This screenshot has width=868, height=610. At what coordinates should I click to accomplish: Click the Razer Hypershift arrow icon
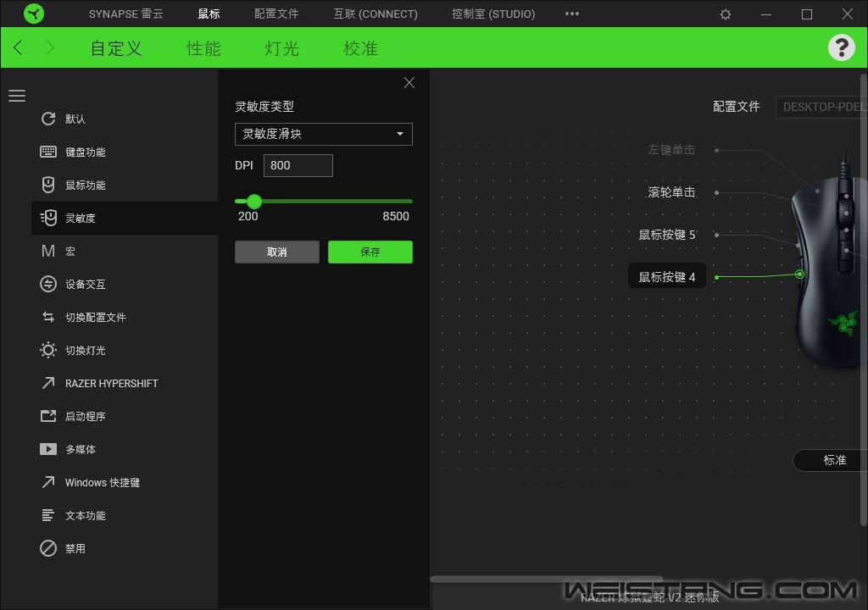coord(48,383)
